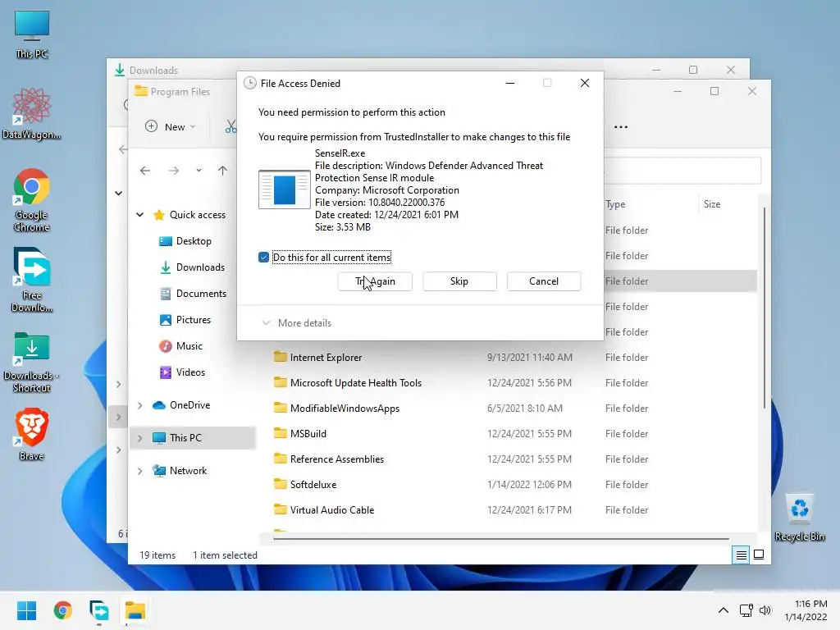The height and width of the screenshot is (630, 840).
Task: Cancel the File Access Denied dialog
Action: [544, 281]
